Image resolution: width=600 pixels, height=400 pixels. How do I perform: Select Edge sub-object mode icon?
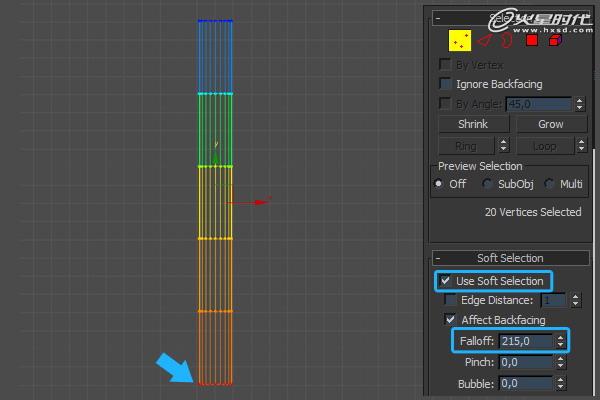484,41
